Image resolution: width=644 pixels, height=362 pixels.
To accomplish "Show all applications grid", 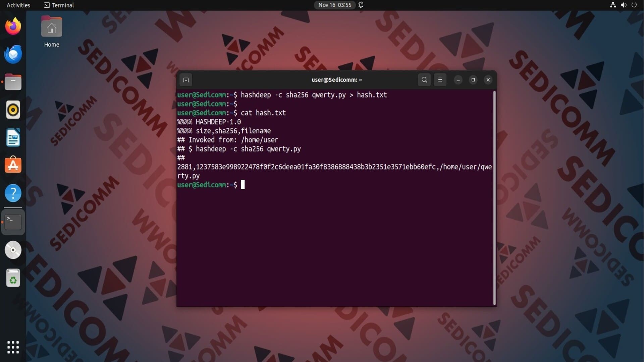I will (13, 347).
